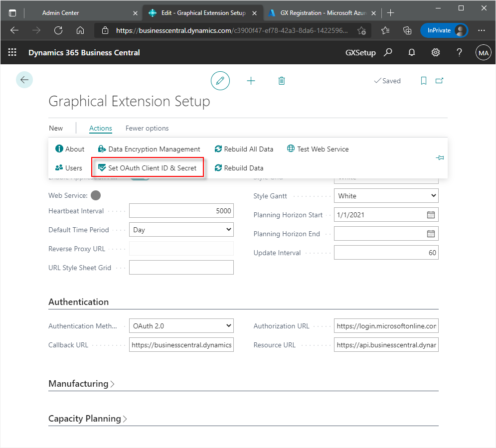This screenshot has width=496, height=448.
Task: Open the Authentication Method dropdown
Action: pos(181,326)
